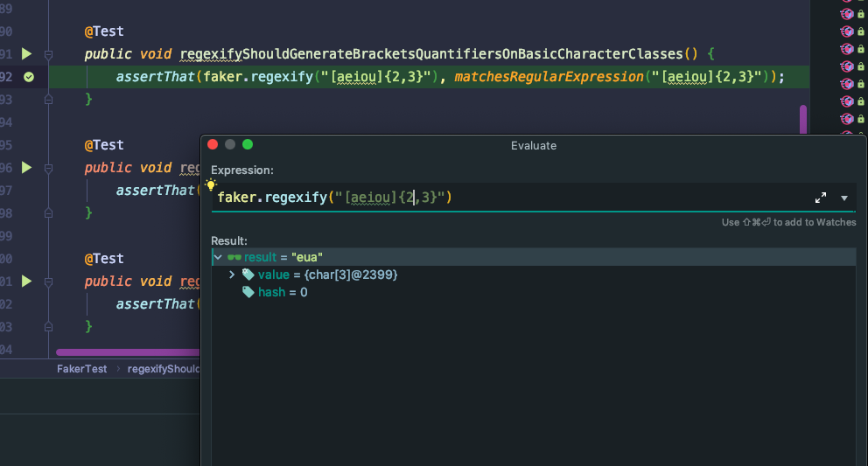Image resolution: width=868 pixels, height=466 pixels.
Task: Expand the value char[3] node
Action: click(232, 275)
